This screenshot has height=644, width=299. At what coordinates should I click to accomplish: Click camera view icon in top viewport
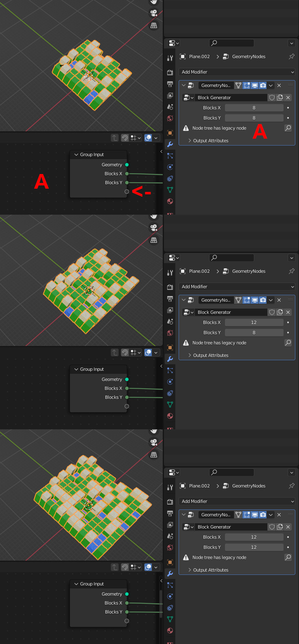[154, 13]
